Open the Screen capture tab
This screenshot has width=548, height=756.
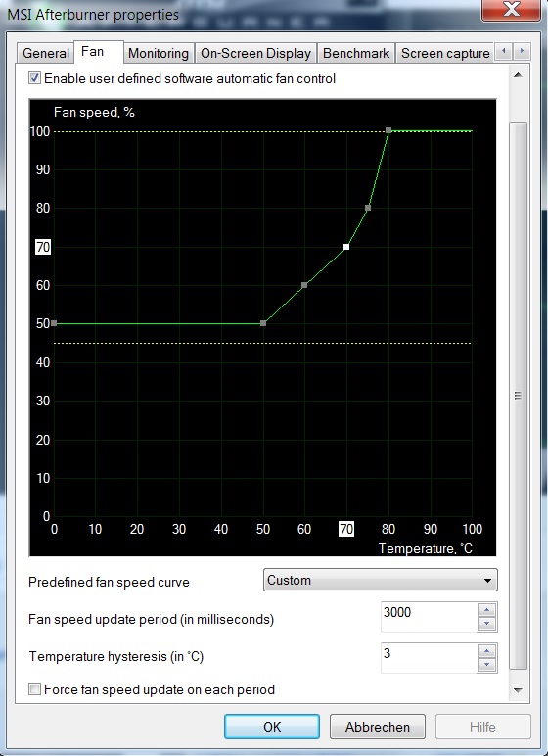click(445, 53)
